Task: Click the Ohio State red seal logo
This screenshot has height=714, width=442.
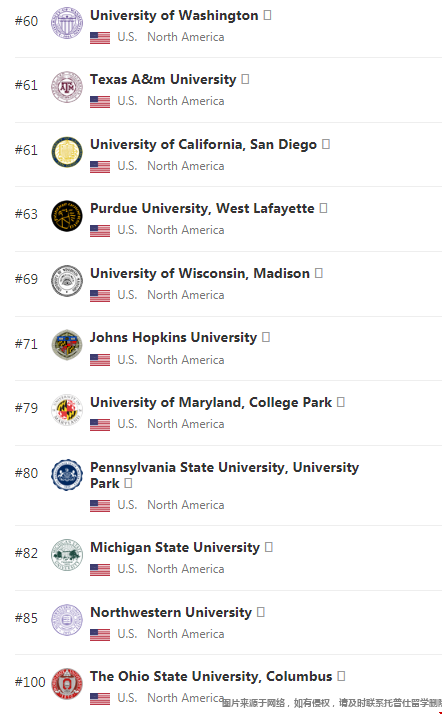Action: pos(67,683)
